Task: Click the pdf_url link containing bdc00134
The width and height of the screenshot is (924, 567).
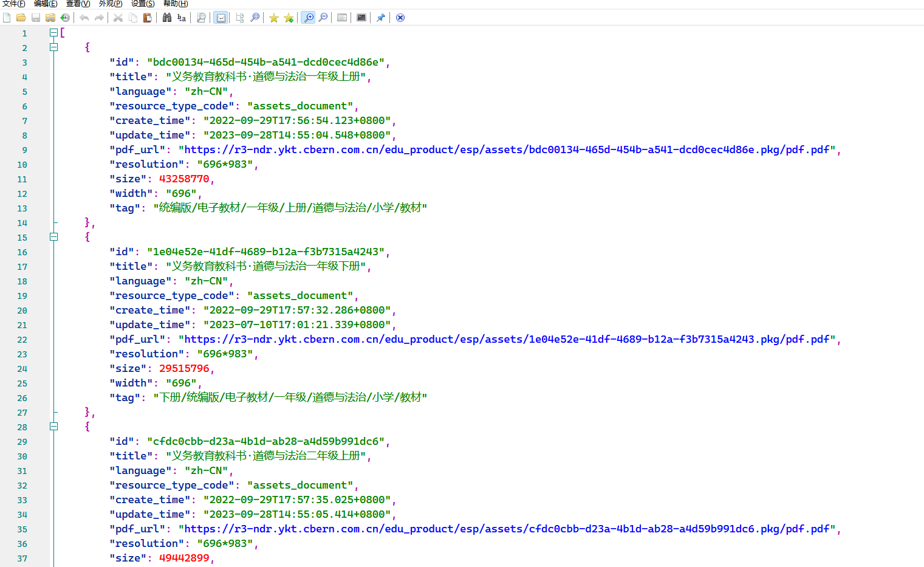Action: [507, 149]
